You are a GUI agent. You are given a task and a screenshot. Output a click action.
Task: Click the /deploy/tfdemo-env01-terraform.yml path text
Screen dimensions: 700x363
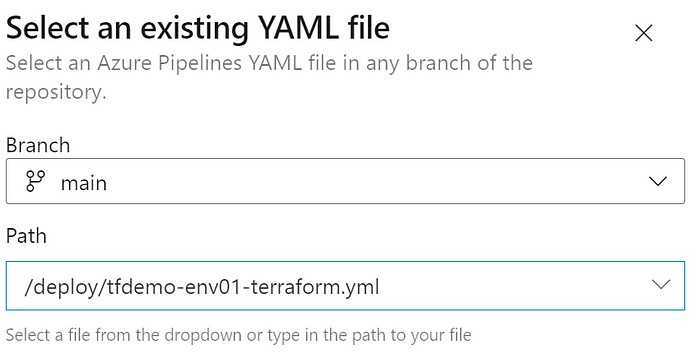pyautogui.click(x=202, y=287)
